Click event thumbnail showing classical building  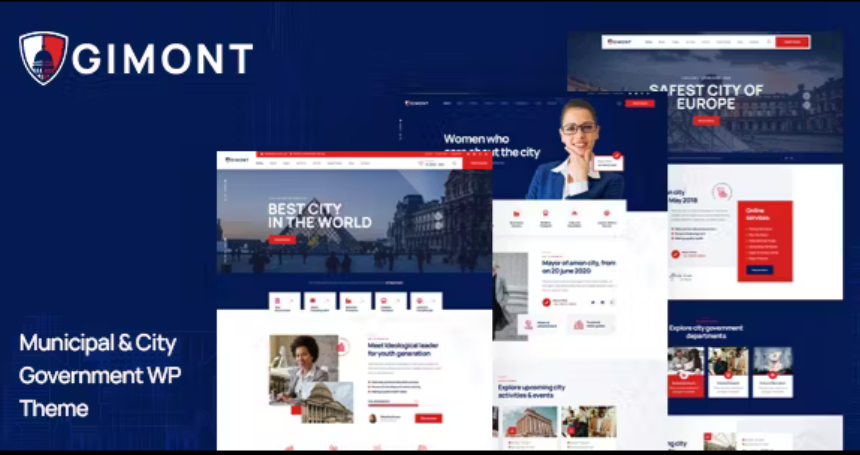coord(530,422)
